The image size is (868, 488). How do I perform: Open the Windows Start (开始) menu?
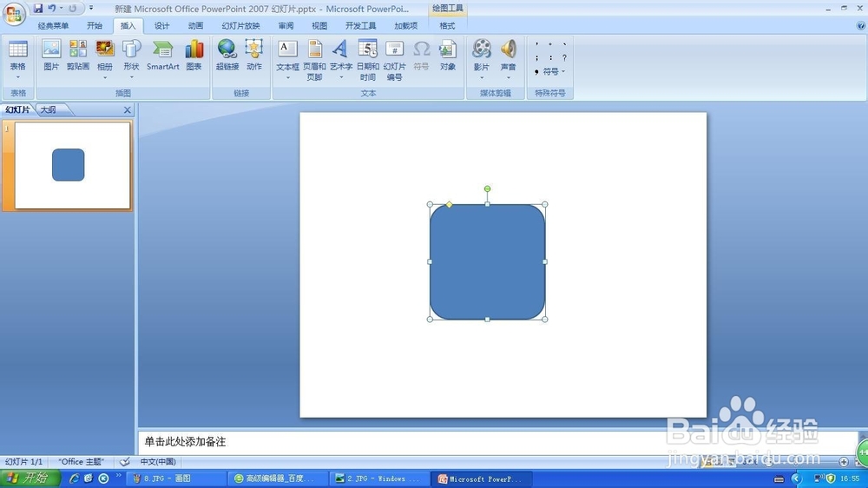click(x=30, y=478)
